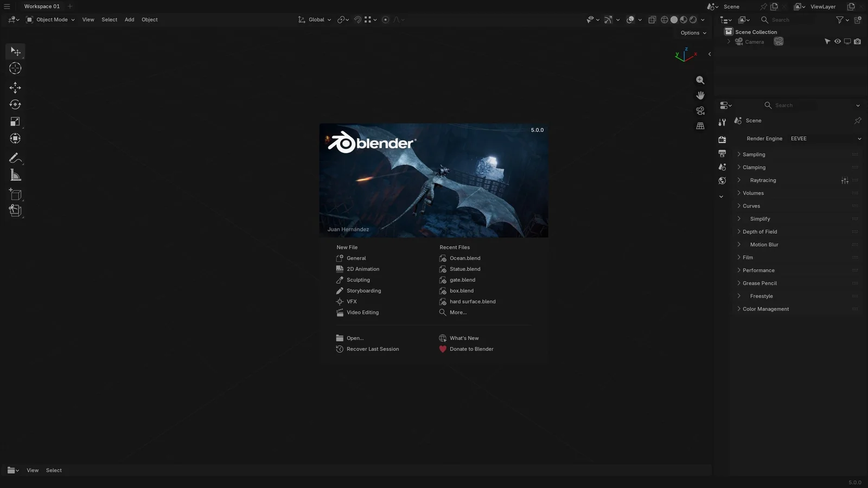The width and height of the screenshot is (868, 488).
Task: Select the Cursor tool in toolbar
Action: pos(15,68)
